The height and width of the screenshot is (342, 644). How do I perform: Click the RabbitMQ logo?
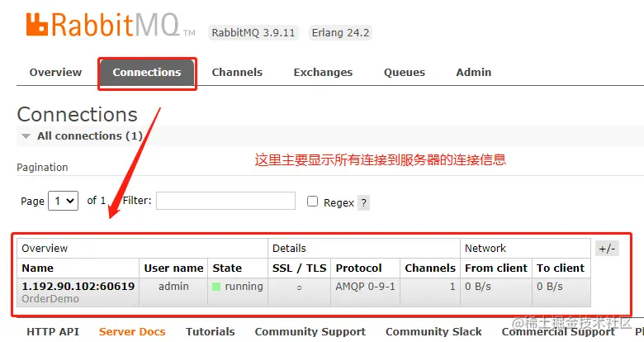click(x=111, y=25)
